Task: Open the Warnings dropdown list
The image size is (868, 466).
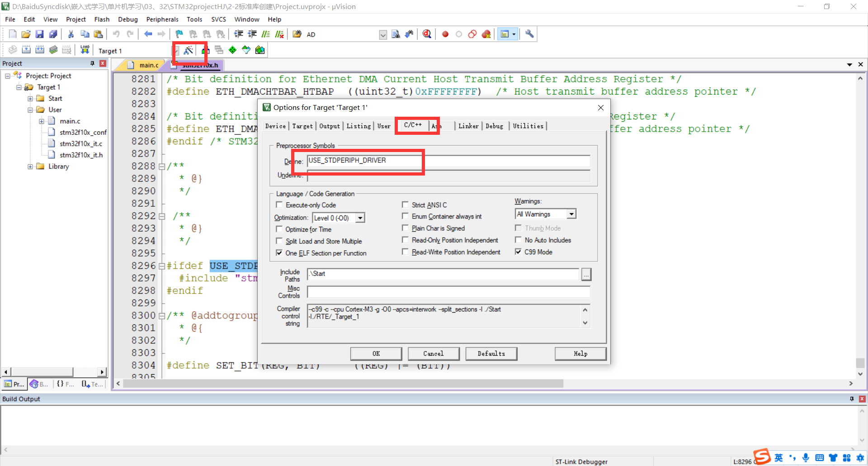Action: click(571, 214)
